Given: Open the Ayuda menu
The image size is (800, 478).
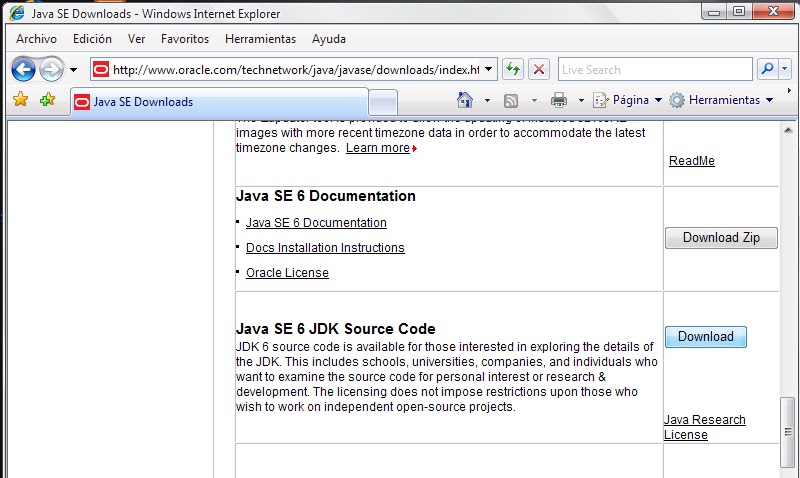Looking at the screenshot, I should pyautogui.click(x=329, y=39).
